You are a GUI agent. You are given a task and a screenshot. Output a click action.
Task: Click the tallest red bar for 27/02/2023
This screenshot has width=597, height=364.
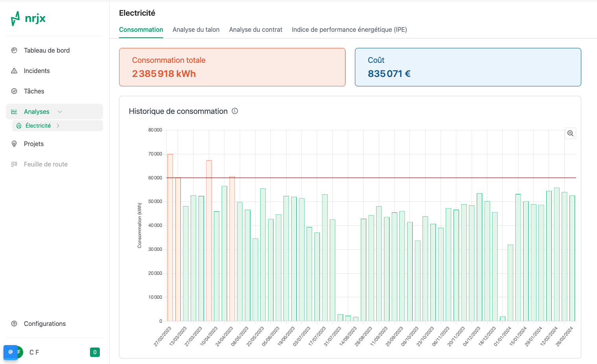[x=170, y=237]
